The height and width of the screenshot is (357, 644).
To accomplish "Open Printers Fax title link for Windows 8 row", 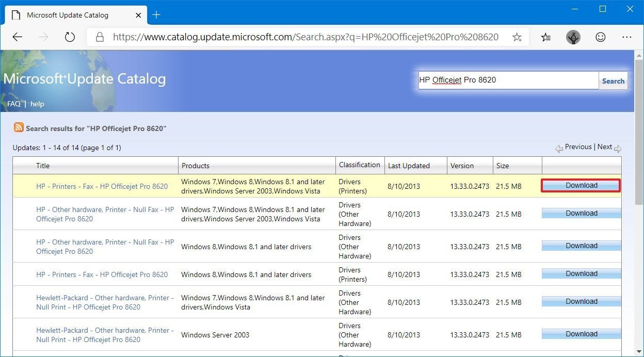I will point(102,274).
